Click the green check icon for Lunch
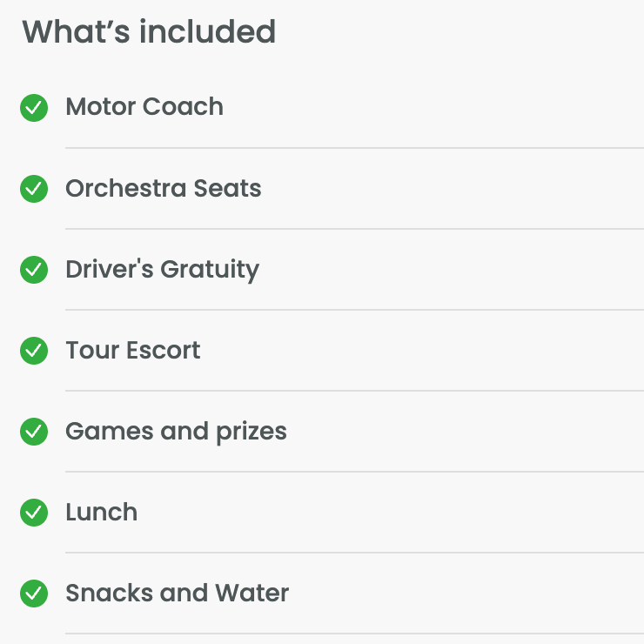Screen dimensions: 644x644 [34, 513]
